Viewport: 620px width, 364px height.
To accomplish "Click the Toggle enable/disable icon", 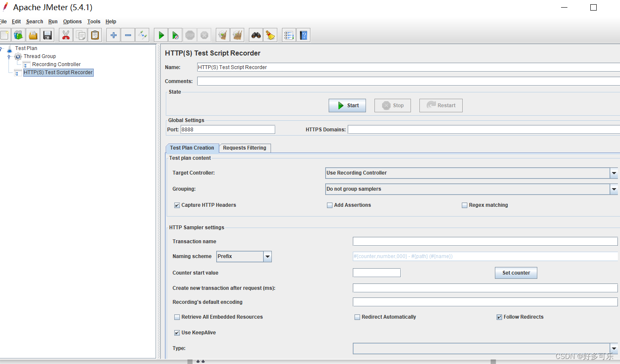I will (142, 35).
